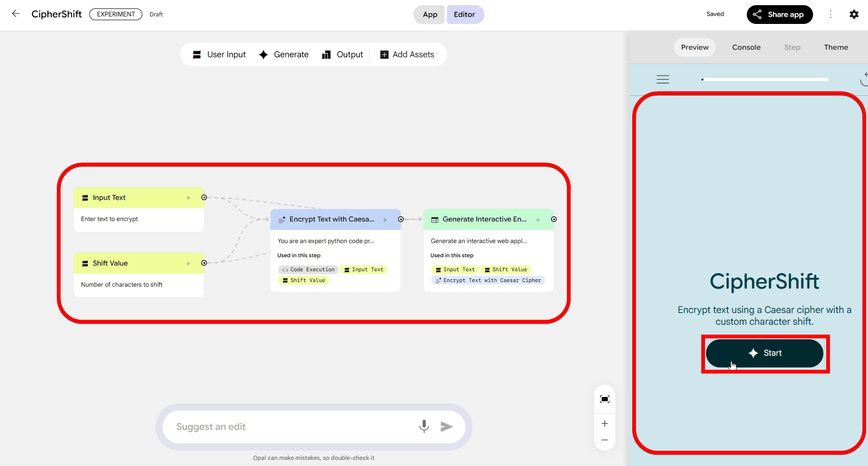Run the Input Text node play arrow
868x466 pixels.
189,198
